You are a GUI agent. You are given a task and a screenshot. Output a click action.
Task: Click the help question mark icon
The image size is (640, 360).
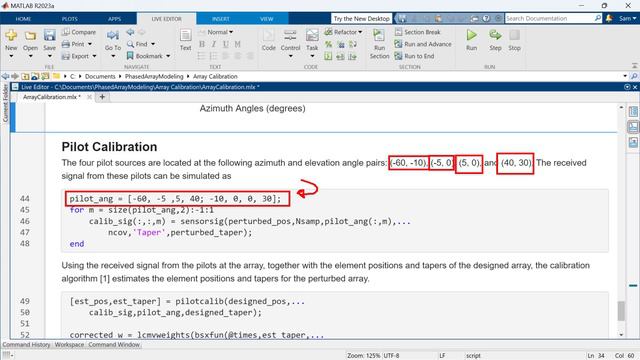click(x=486, y=18)
